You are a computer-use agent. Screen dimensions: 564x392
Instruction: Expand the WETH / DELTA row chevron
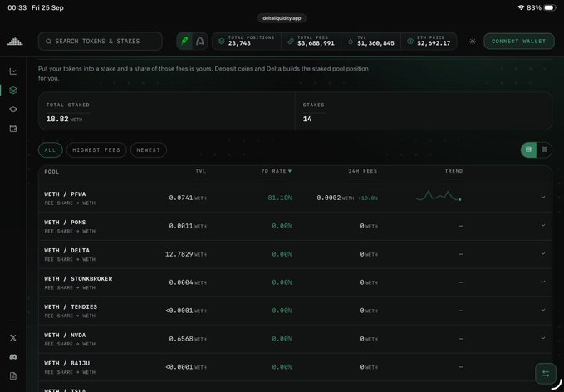pos(543,253)
